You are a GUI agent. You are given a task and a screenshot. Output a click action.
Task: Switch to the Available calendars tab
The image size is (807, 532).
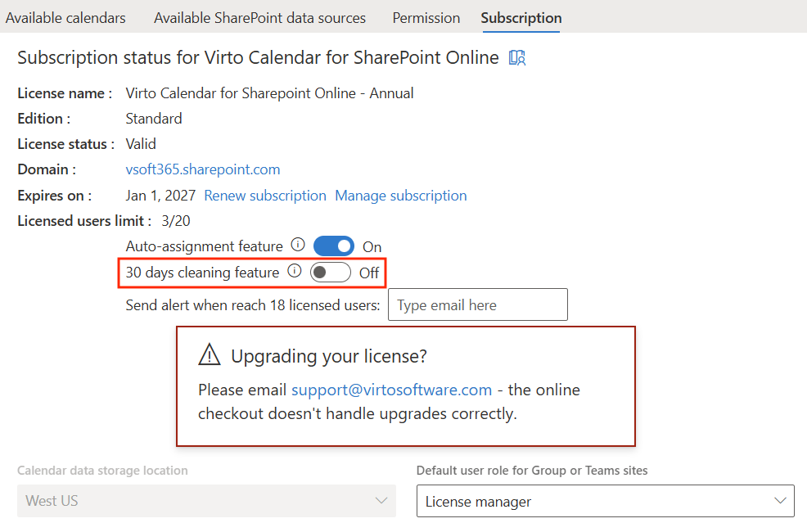pyautogui.click(x=66, y=17)
